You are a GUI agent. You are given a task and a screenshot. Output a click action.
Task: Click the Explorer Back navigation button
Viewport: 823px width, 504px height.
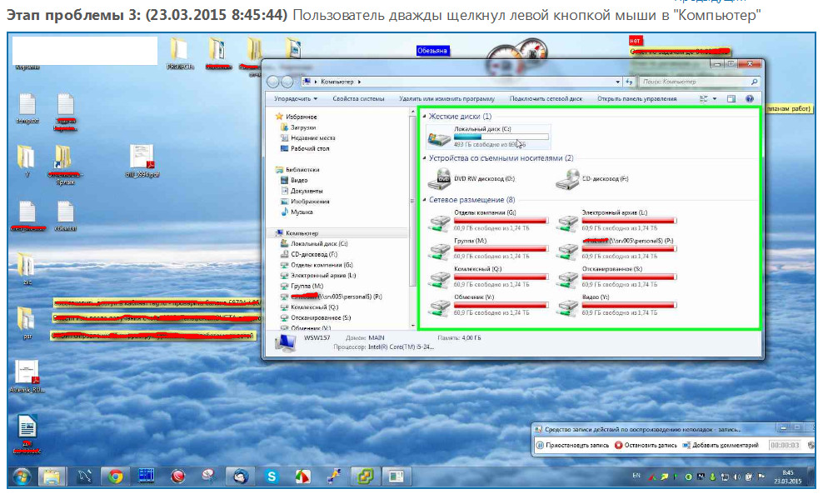(x=273, y=82)
